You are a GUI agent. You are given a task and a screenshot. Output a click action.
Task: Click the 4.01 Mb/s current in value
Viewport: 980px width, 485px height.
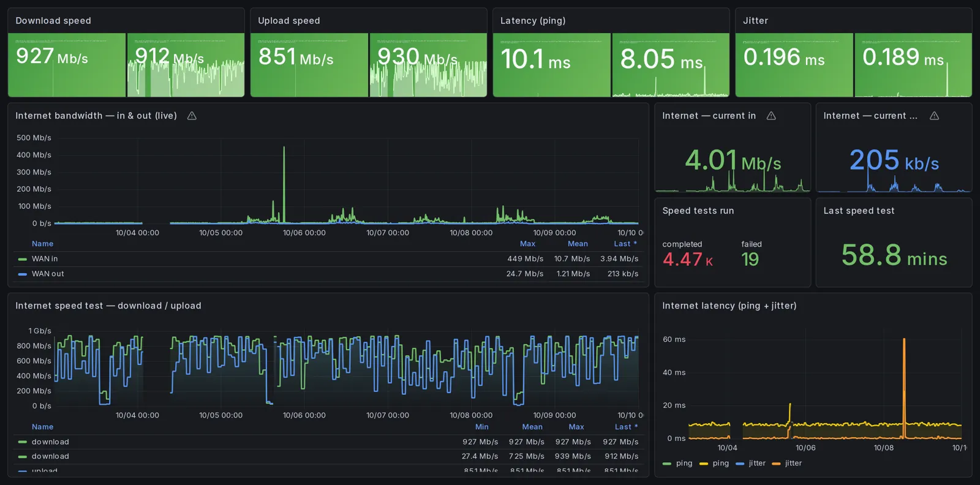click(733, 160)
